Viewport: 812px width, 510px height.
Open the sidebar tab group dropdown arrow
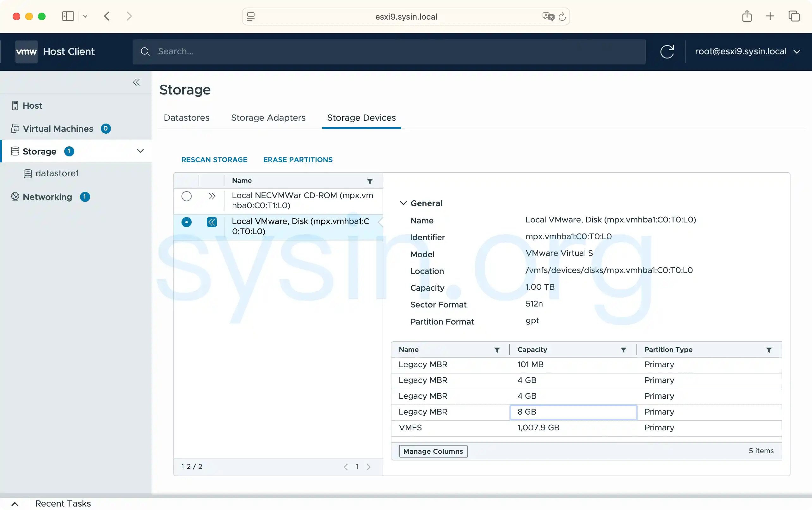pyautogui.click(x=85, y=16)
